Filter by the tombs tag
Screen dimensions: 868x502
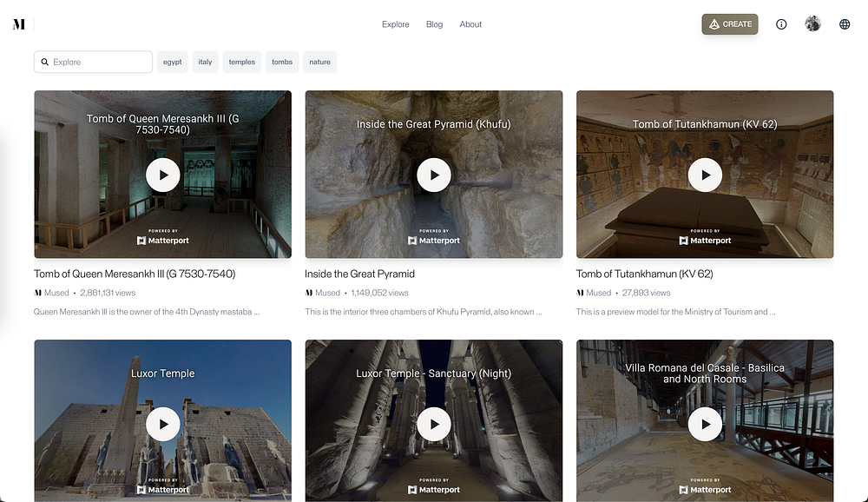tap(282, 62)
